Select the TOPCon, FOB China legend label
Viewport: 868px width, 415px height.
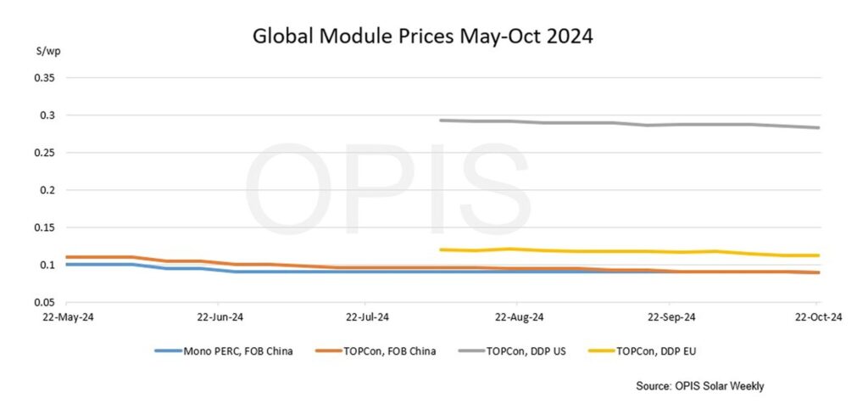390,351
